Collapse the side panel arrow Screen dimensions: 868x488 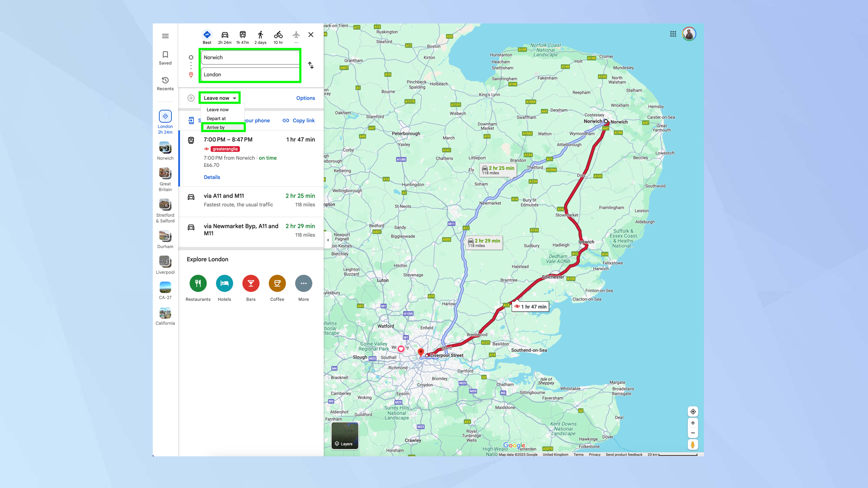coord(328,240)
